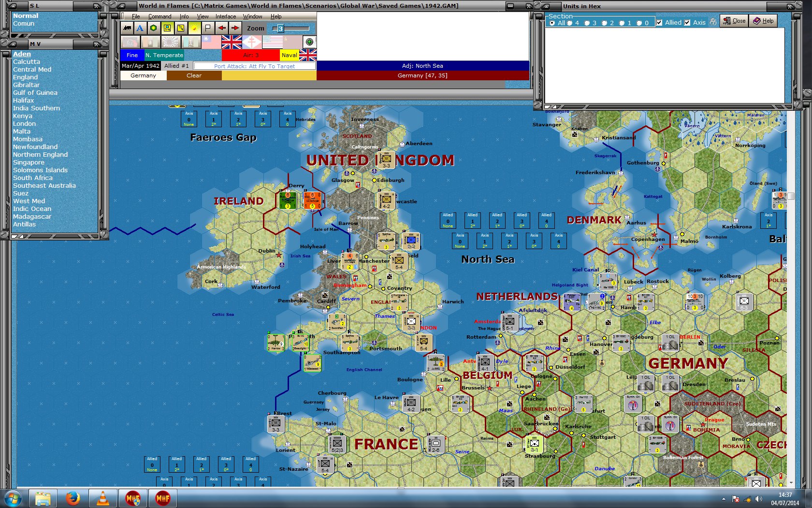
Task: Select the railway movement tool
Action: [127, 28]
